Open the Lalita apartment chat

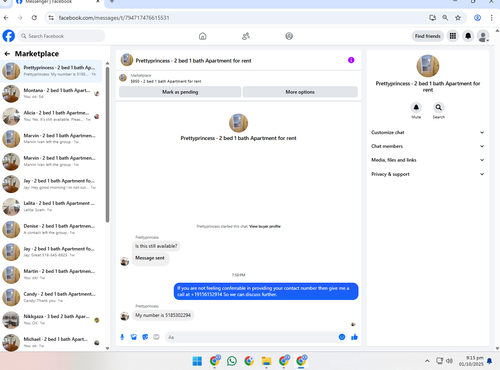point(51,206)
